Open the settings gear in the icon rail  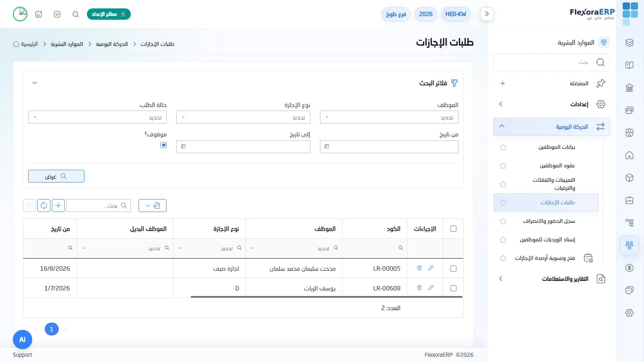630,313
